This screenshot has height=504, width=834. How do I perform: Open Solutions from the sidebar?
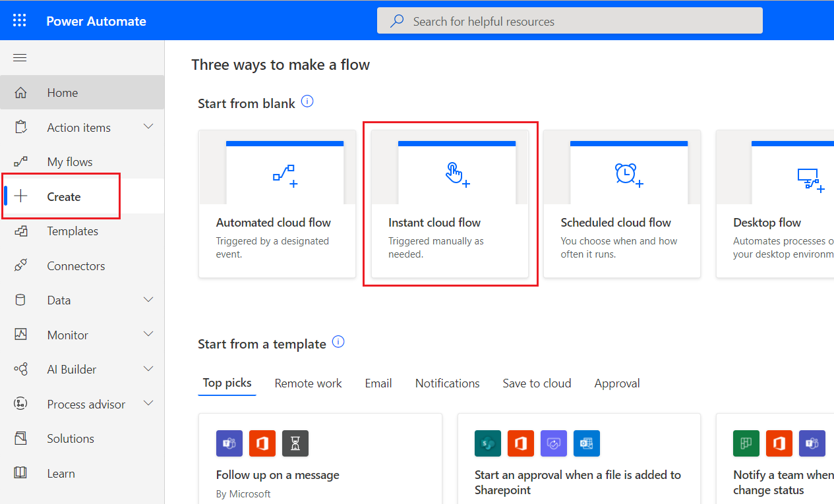point(70,438)
